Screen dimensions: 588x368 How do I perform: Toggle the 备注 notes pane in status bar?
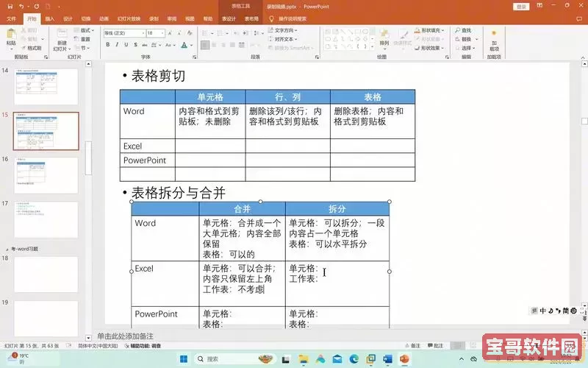pyautogui.click(x=412, y=345)
